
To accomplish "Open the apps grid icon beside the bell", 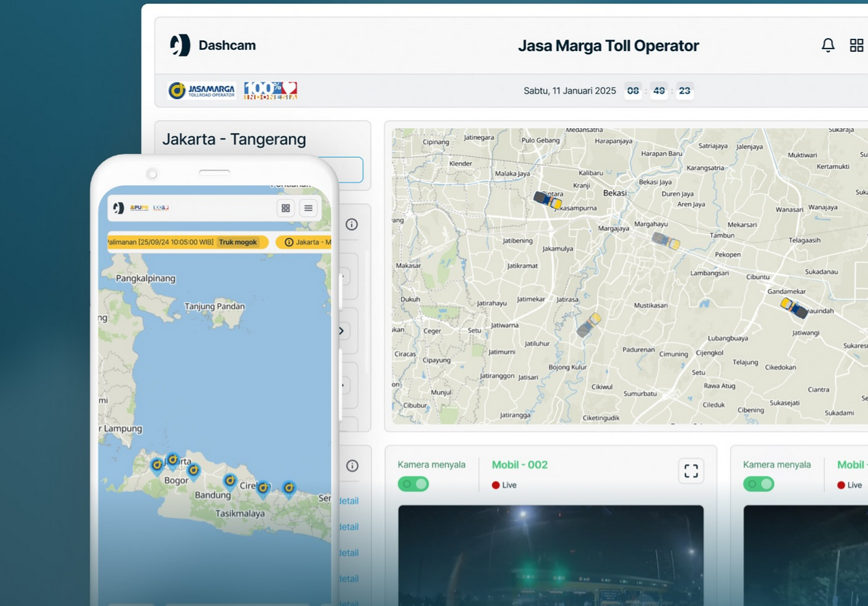I will [x=856, y=45].
